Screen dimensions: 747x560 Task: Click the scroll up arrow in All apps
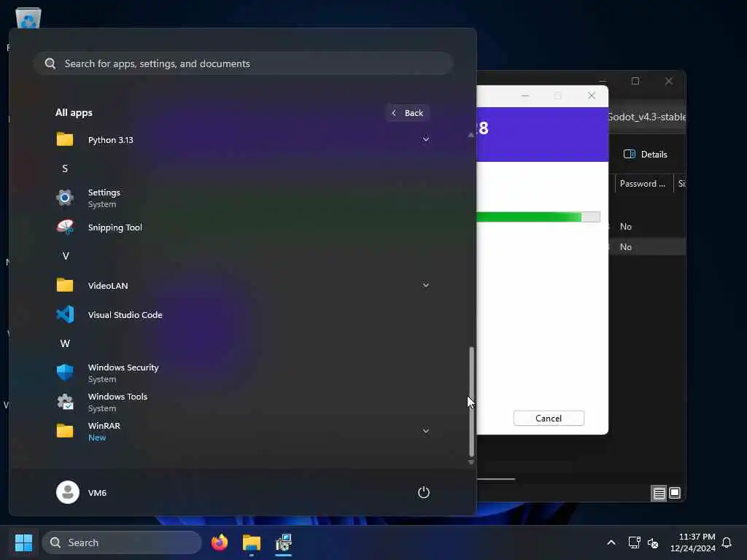(471, 135)
